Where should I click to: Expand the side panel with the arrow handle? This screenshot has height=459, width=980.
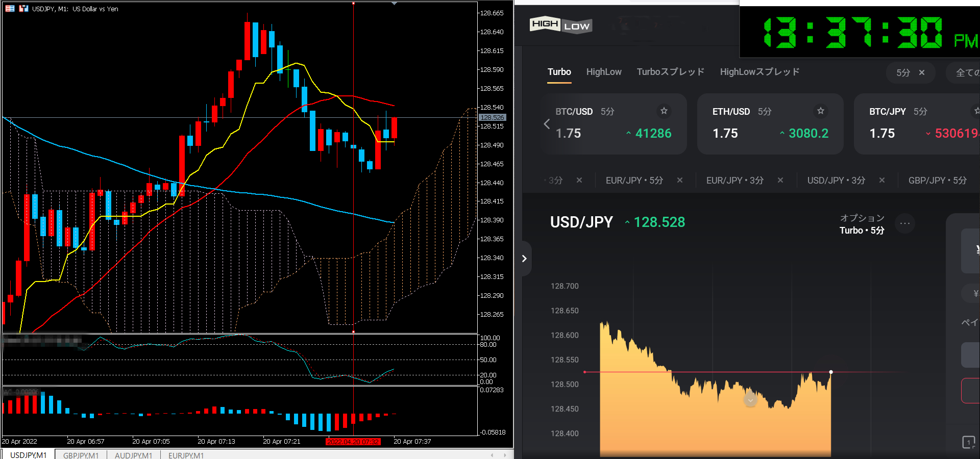tap(524, 259)
